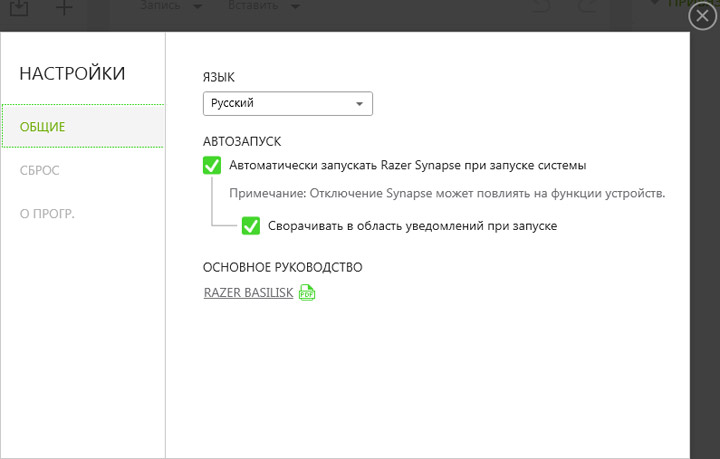Switch to the СБРОС tab
Image resolution: width=720 pixels, height=459 pixels.
40,170
